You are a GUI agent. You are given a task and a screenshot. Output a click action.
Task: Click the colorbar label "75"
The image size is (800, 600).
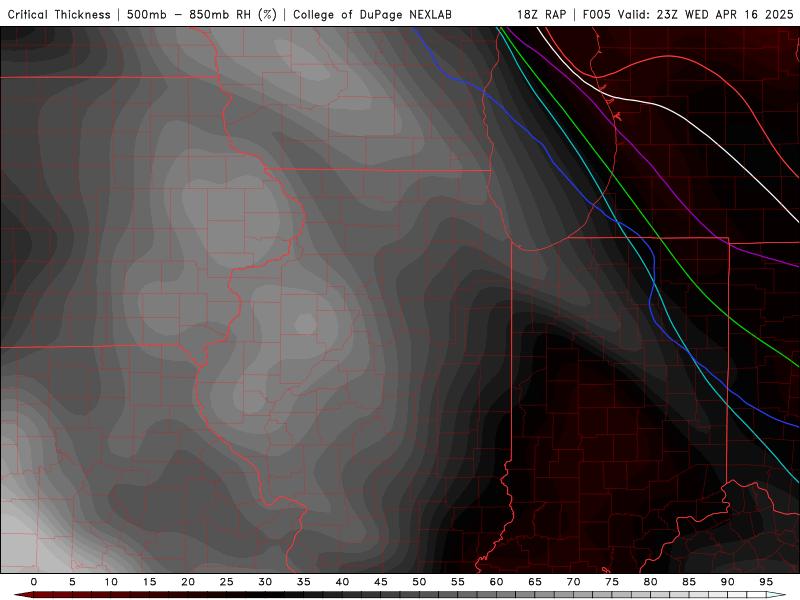point(612,582)
